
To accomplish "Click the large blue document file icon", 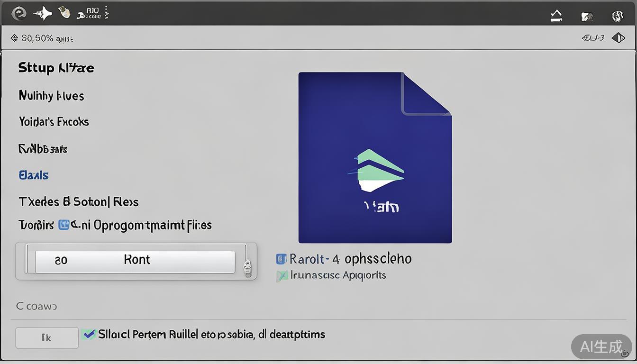I will pos(374,157).
